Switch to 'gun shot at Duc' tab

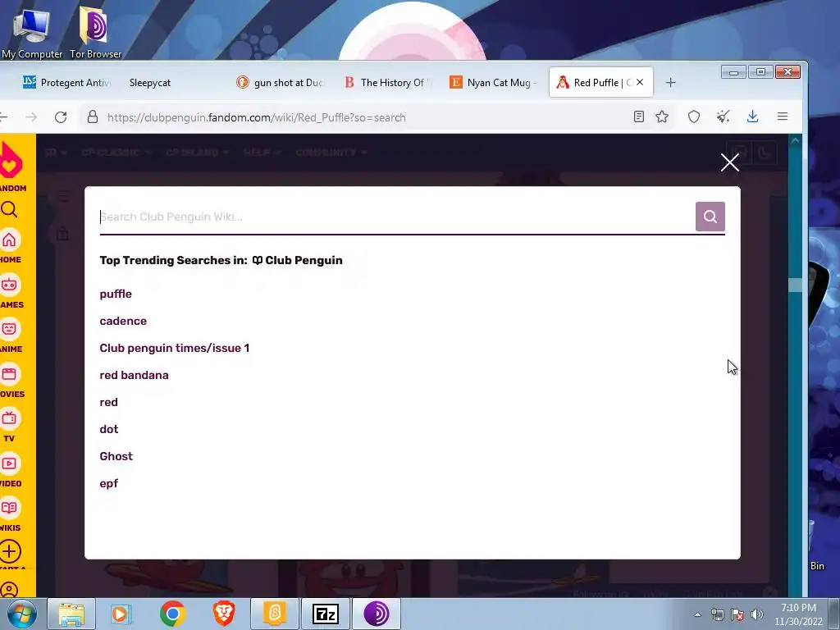pos(281,83)
